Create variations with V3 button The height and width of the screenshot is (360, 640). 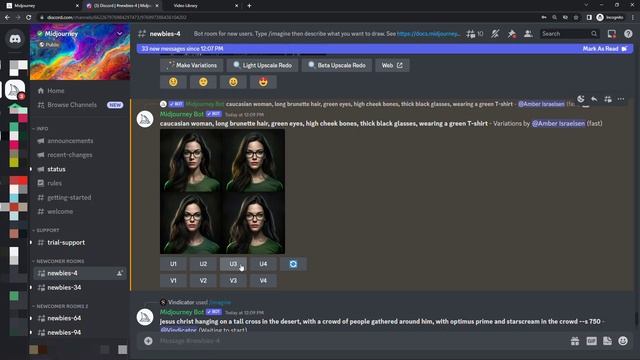coord(233,281)
